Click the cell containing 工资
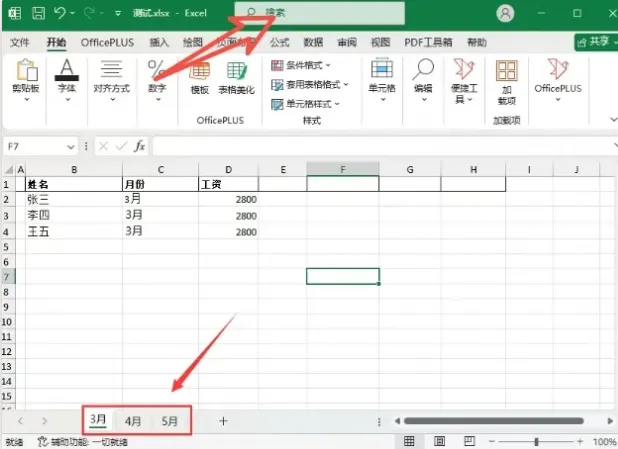618x449 pixels. point(229,184)
